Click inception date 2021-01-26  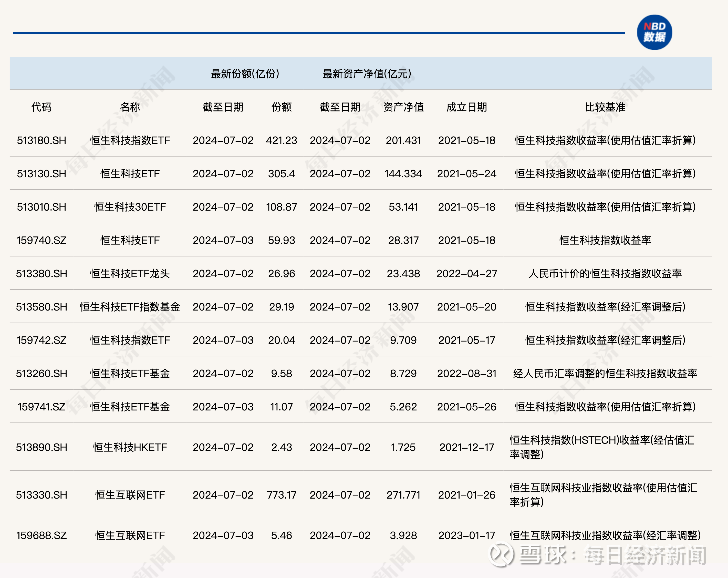click(467, 495)
